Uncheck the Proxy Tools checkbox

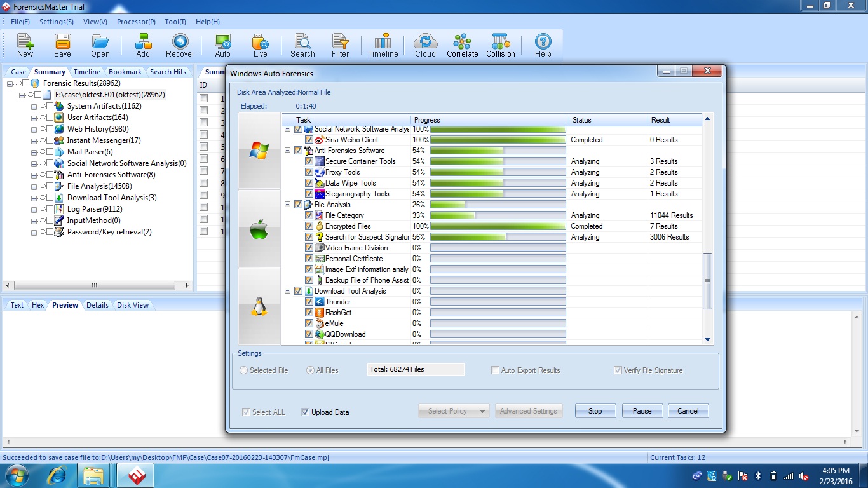coord(309,172)
